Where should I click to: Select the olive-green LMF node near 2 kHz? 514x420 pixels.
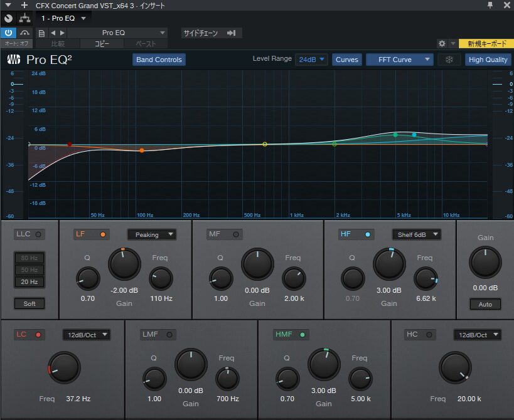click(x=335, y=144)
